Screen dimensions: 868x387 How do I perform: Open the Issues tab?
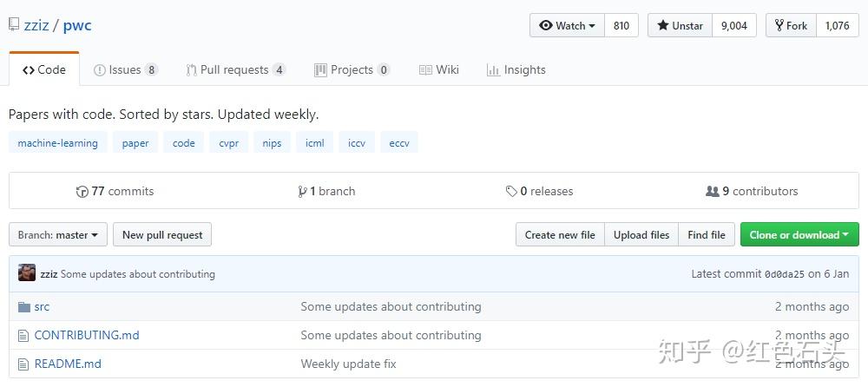[x=126, y=69]
